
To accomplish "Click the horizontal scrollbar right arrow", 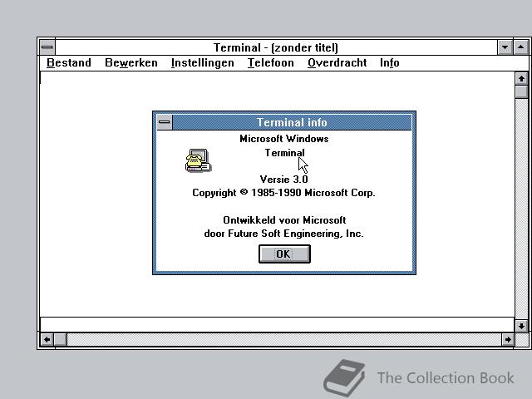I will click(x=508, y=340).
